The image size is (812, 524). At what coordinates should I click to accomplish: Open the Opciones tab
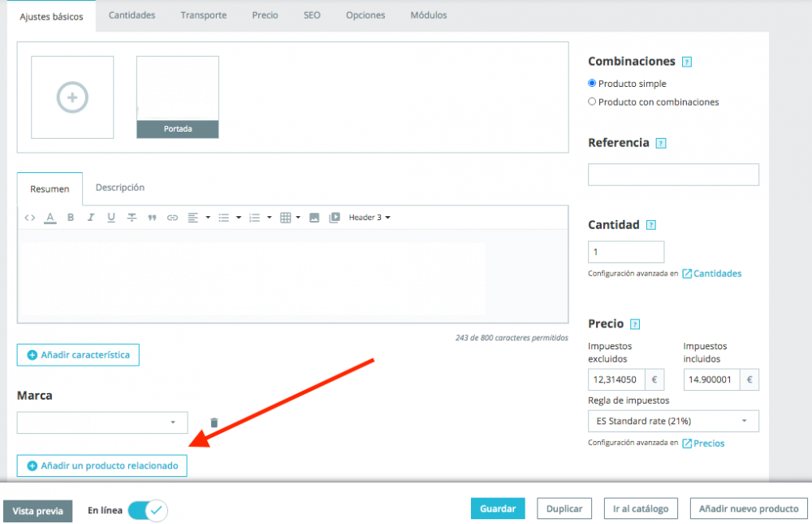tap(365, 15)
